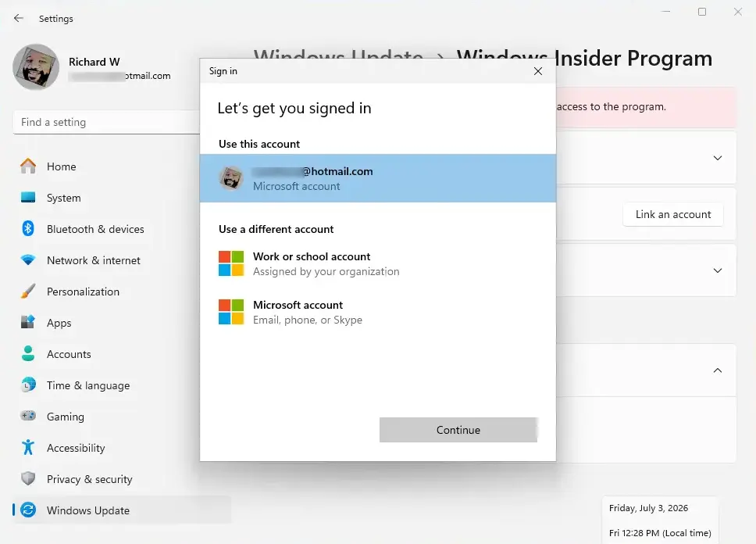Viewport: 756px width, 544px height.
Task: Open Gaming settings page
Action: (x=122, y=417)
